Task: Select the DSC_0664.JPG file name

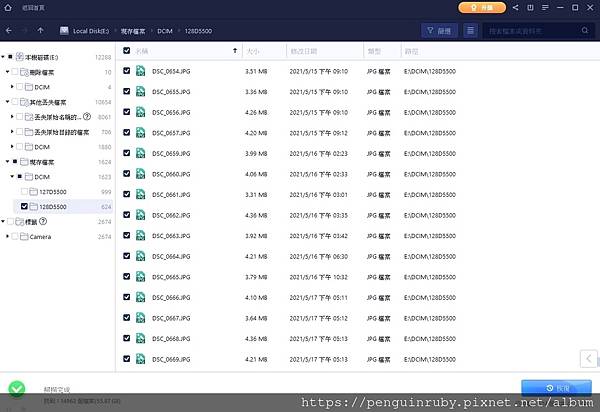Action: point(171,256)
